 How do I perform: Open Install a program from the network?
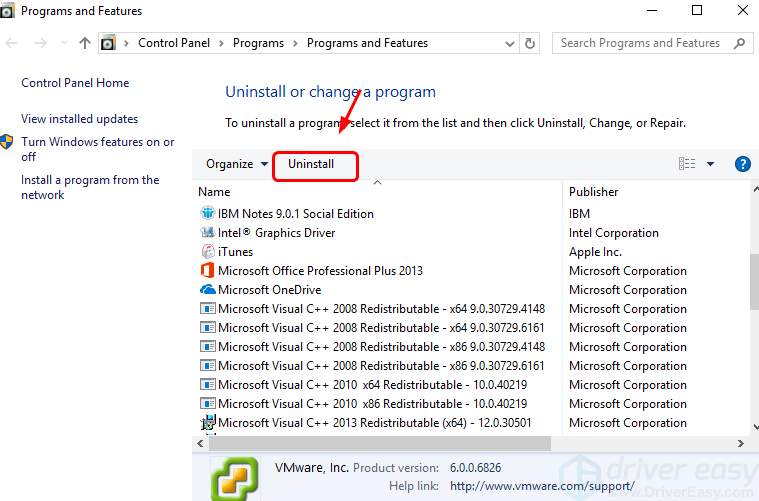click(x=90, y=187)
